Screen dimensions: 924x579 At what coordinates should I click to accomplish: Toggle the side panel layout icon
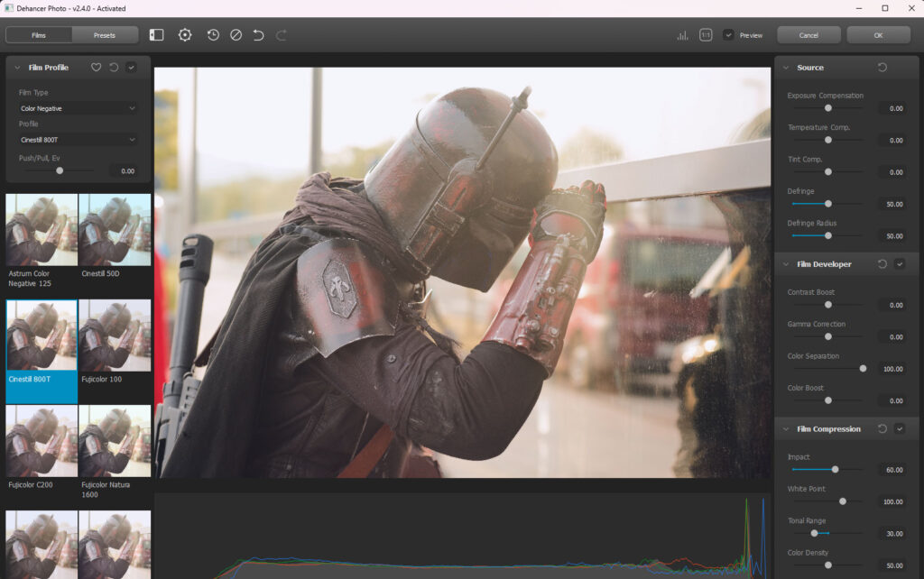pos(156,35)
